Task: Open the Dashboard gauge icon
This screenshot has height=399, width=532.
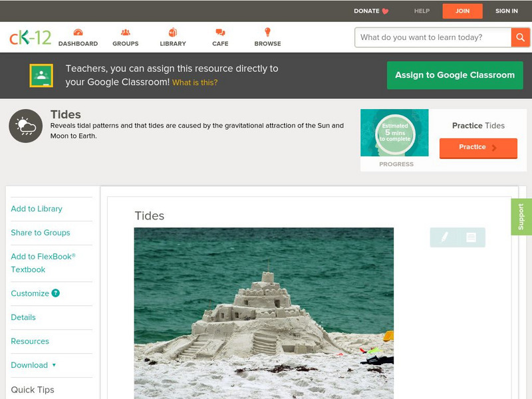Action: pos(78,32)
